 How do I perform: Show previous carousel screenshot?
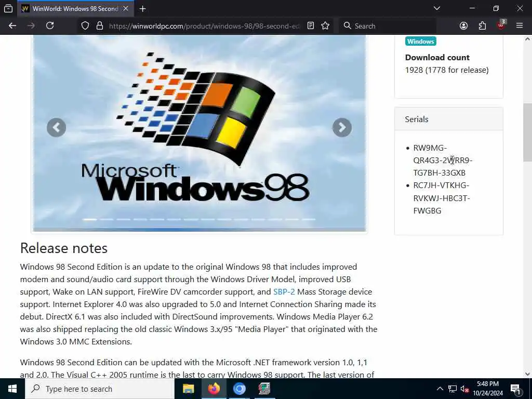point(56,128)
